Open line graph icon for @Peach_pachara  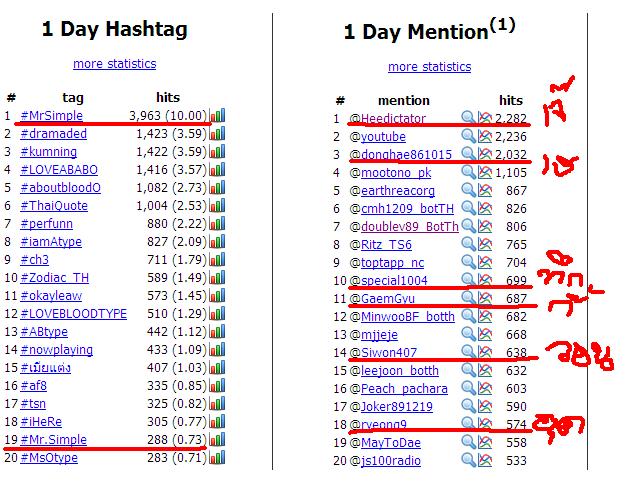485,388
